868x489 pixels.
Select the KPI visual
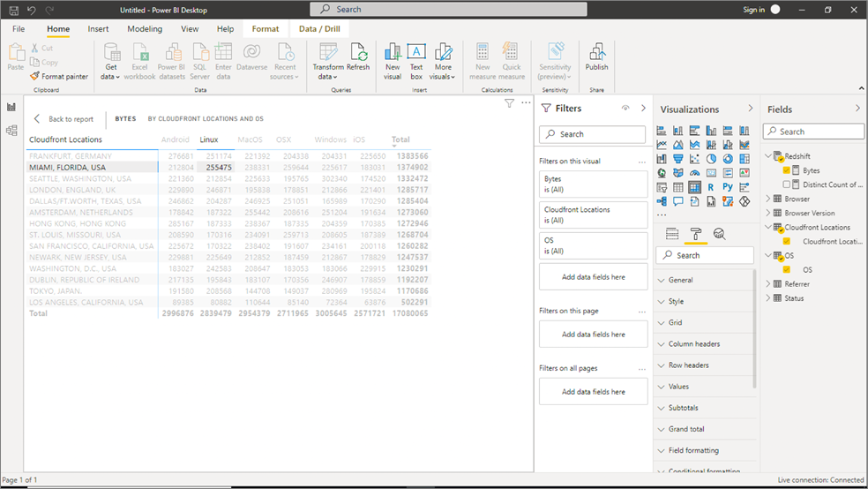click(x=745, y=173)
